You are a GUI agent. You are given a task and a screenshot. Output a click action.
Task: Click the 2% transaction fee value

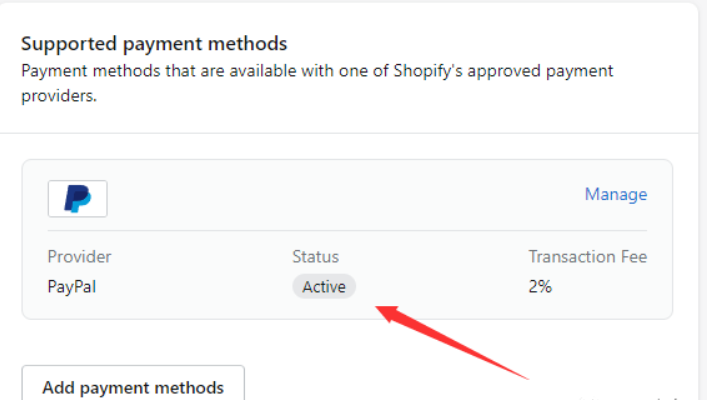point(540,287)
